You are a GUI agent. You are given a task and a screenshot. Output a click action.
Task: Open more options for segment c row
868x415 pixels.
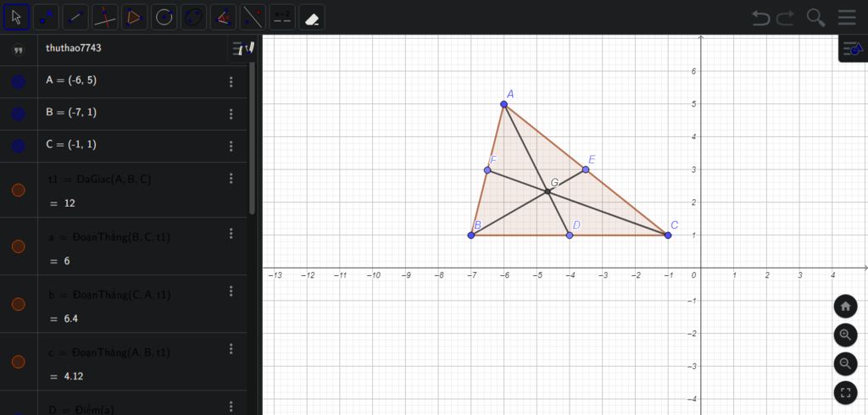coord(231,349)
